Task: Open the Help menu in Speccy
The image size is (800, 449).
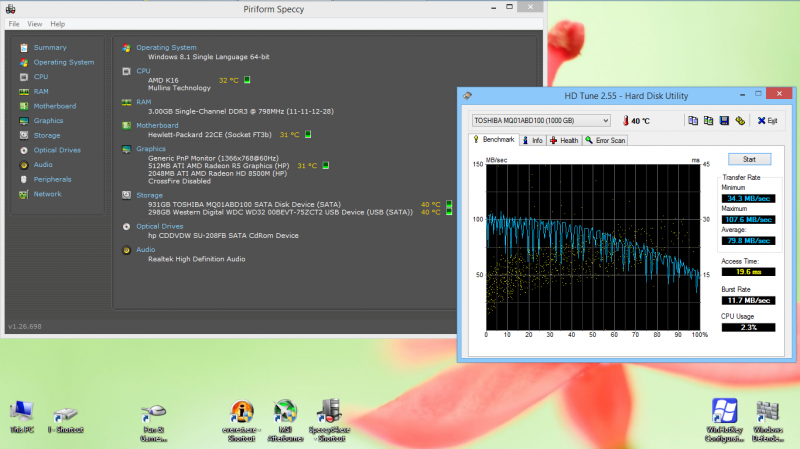Action: (57, 24)
